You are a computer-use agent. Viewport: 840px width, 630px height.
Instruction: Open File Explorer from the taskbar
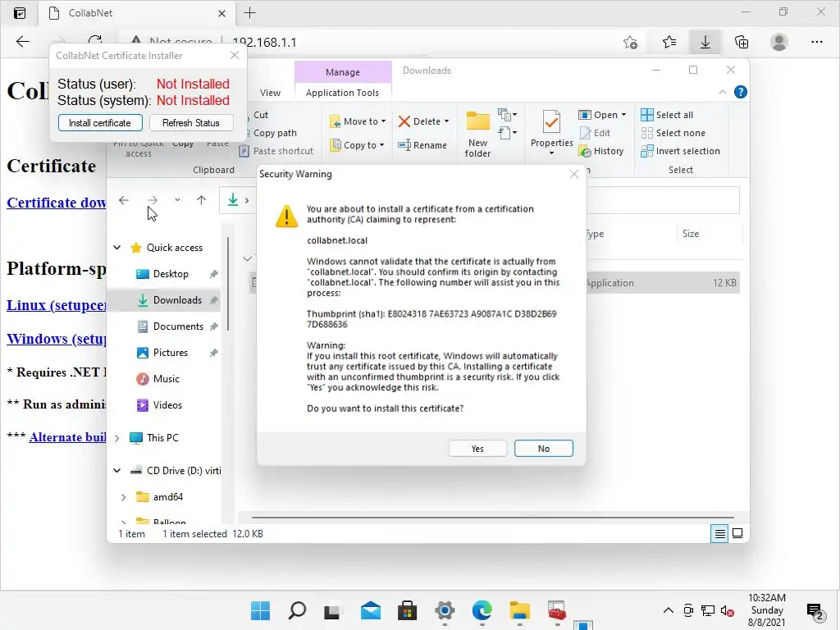click(519, 610)
